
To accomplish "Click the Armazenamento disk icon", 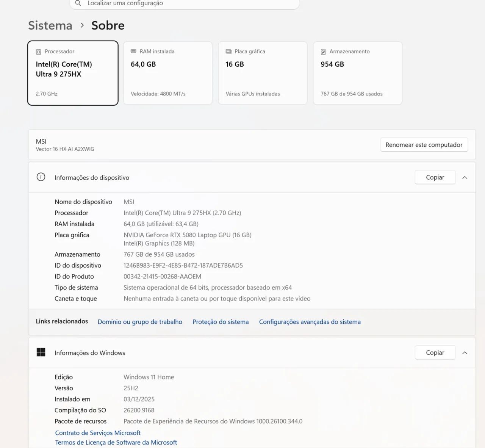I will (323, 52).
